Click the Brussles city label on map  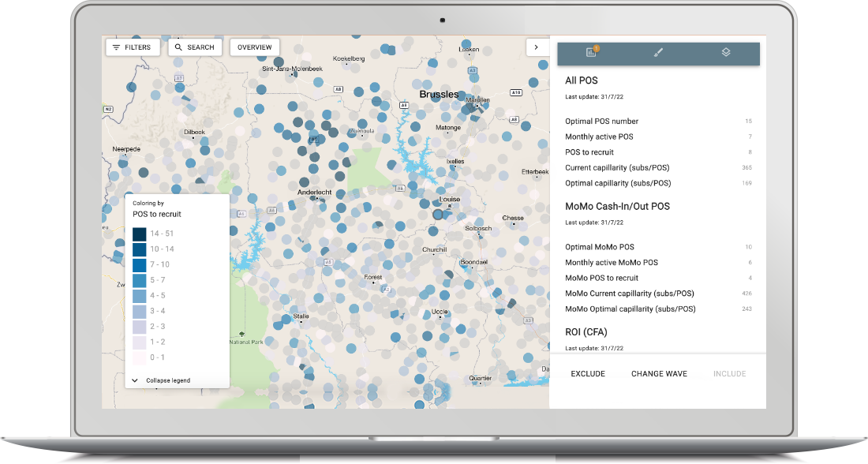(439, 95)
